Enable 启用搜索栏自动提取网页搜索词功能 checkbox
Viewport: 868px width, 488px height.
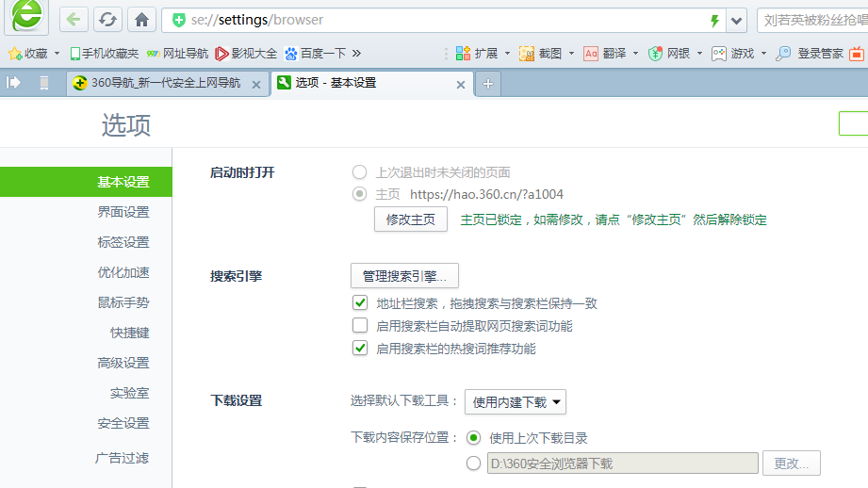360,325
